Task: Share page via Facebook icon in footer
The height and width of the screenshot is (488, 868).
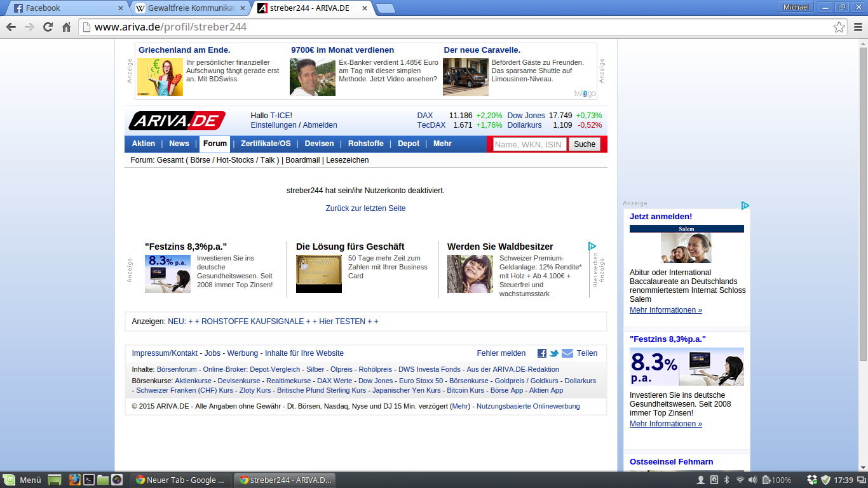Action: point(542,353)
